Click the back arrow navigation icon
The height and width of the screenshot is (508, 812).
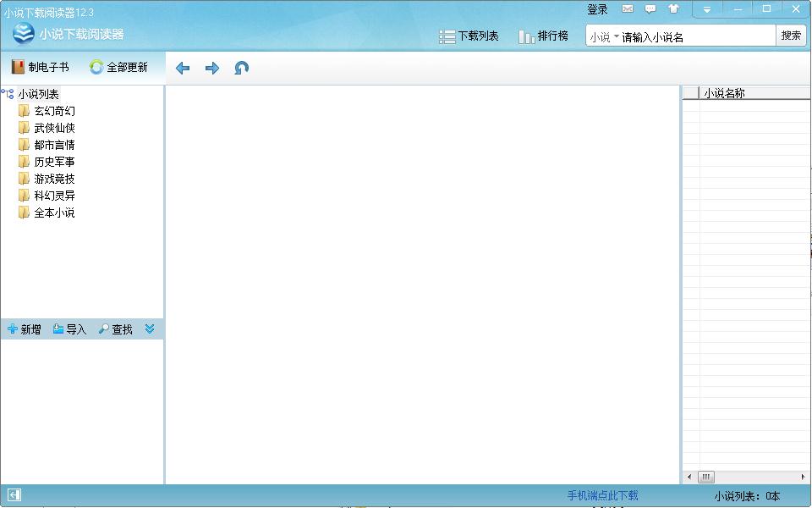click(183, 68)
